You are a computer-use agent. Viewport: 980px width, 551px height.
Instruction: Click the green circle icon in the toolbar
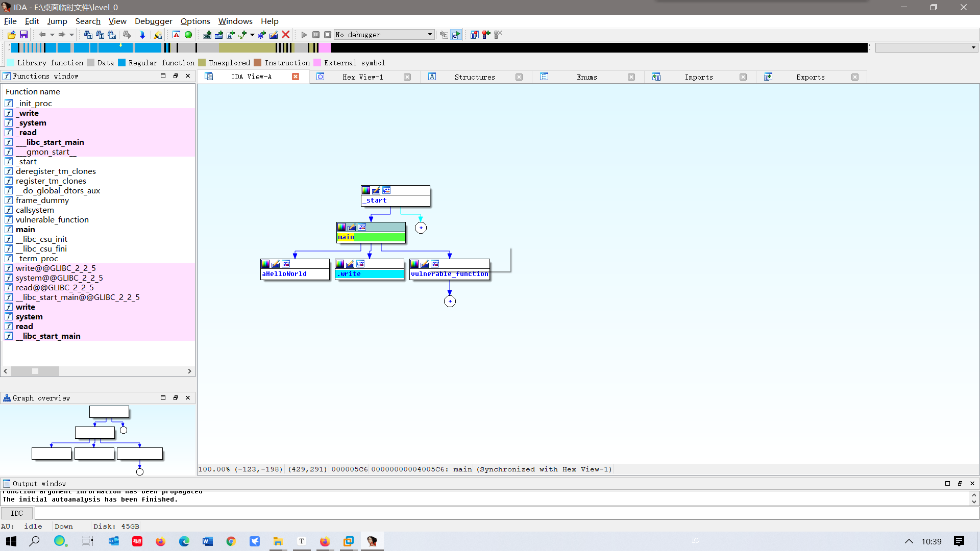pyautogui.click(x=188, y=35)
